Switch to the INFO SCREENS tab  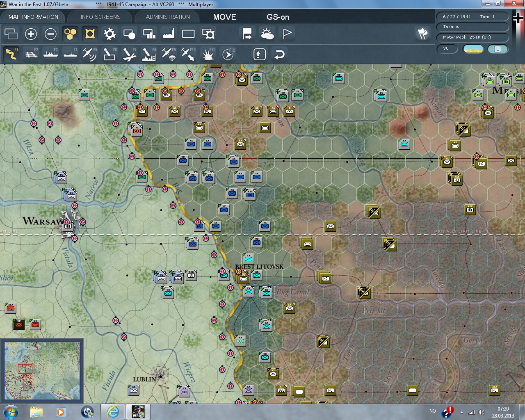pos(100,17)
